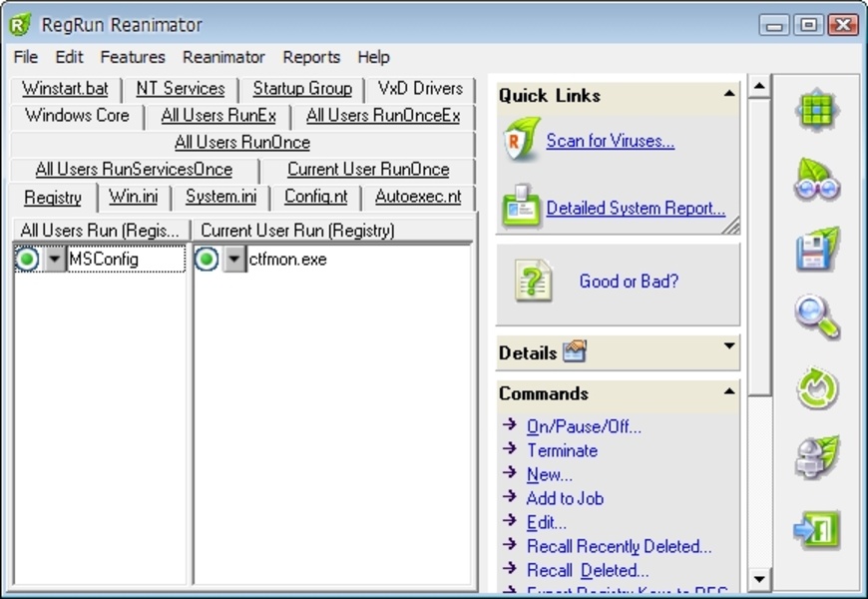Screen dimensions: 868x599
Task: Click the icon next to Details header
Action: click(575, 351)
